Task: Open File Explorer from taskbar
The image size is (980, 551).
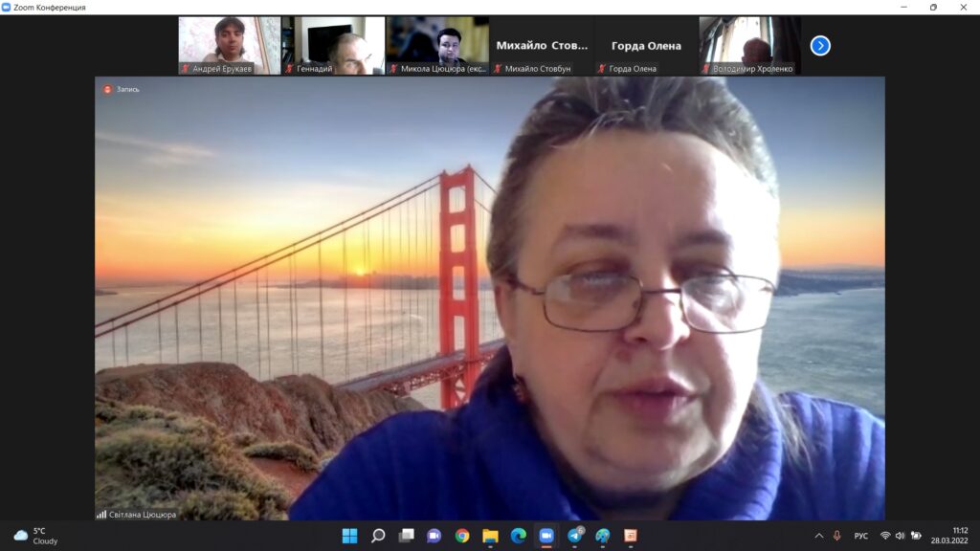Action: point(490,536)
